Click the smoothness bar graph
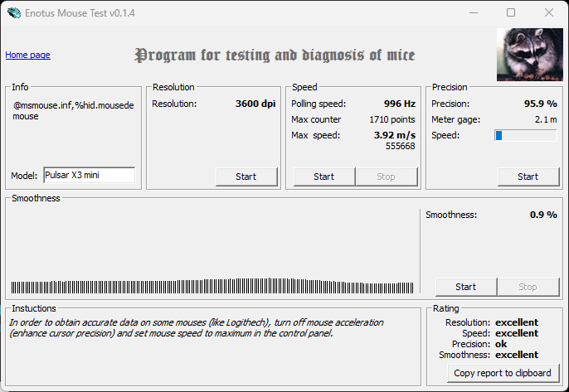This screenshot has height=392, width=569. (212, 286)
